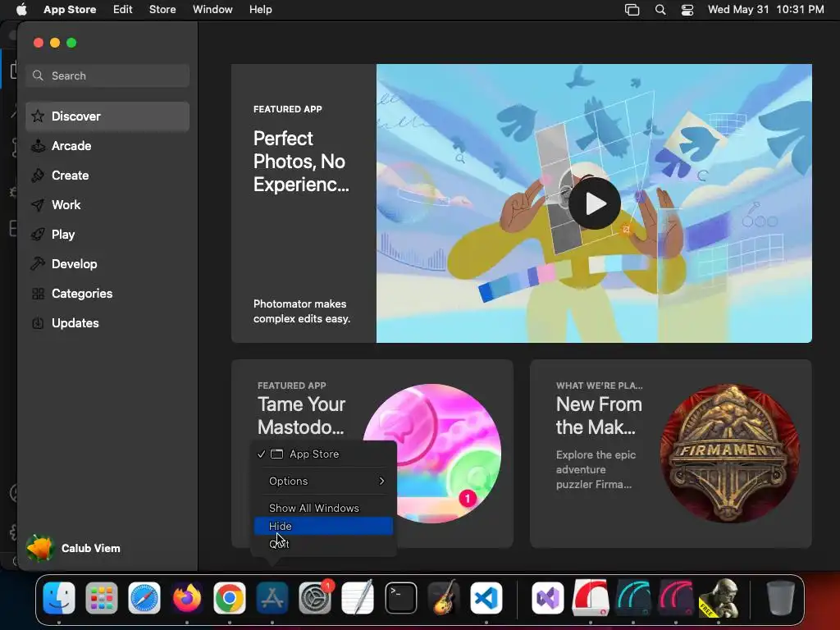
Task: Open Calub Viem account profile
Action: tap(73, 548)
